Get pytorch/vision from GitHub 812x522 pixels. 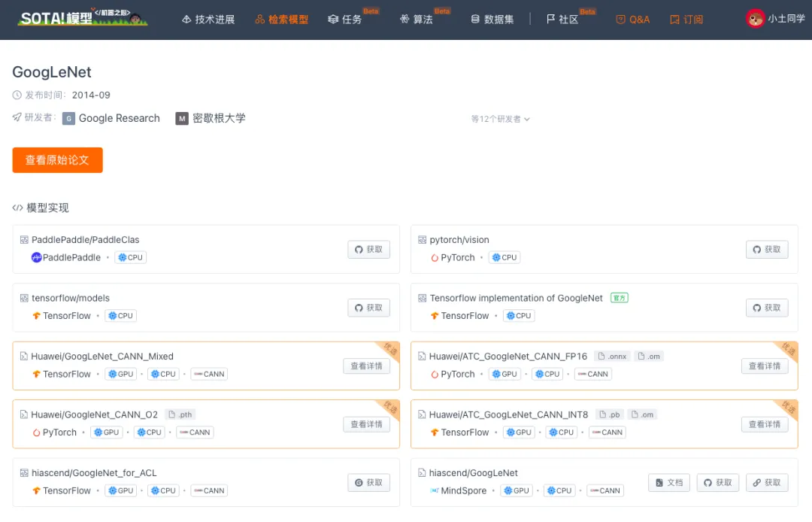[x=767, y=250]
